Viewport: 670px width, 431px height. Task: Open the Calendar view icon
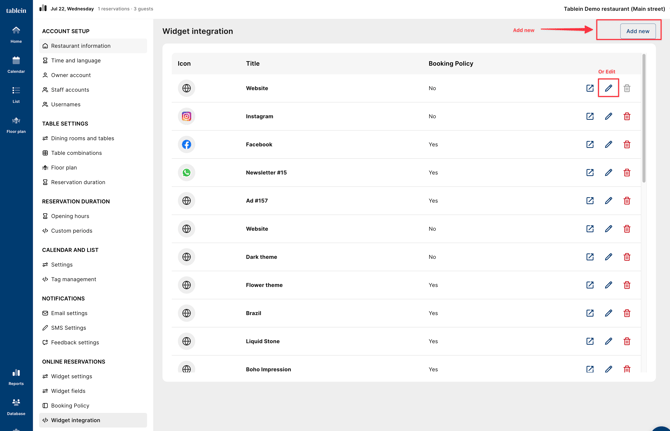(x=16, y=65)
